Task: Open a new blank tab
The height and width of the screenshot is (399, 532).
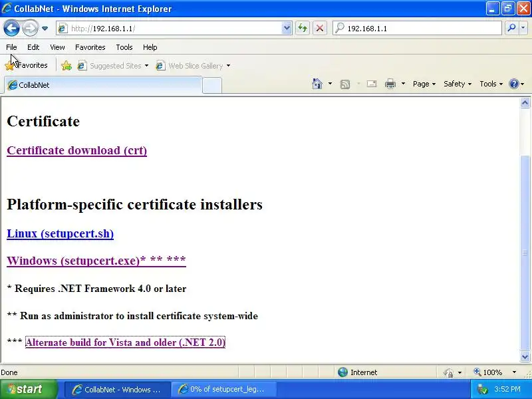Action: [x=212, y=85]
